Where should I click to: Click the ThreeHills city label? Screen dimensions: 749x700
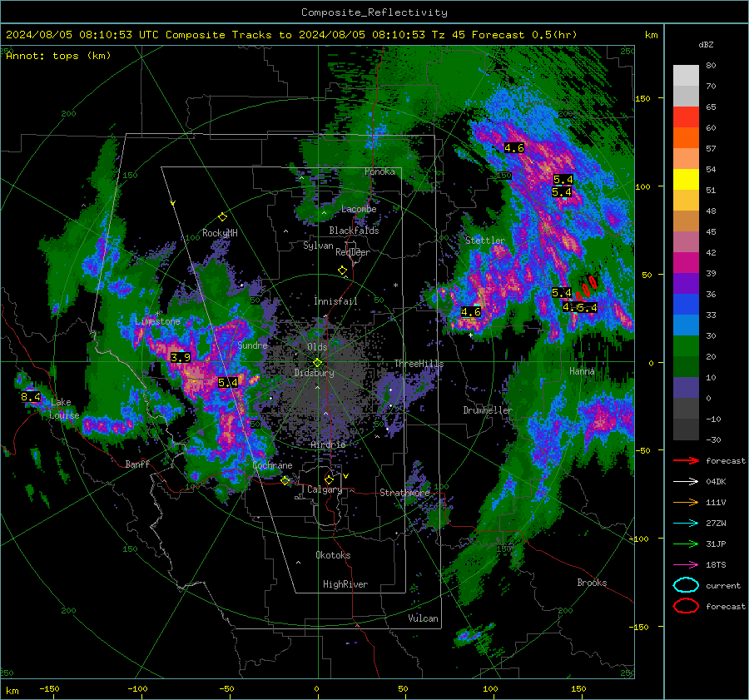coord(419,364)
